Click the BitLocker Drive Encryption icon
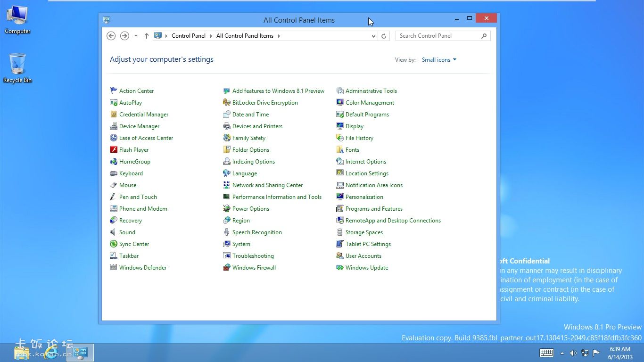Viewport: 644px width, 362px height. [x=226, y=102]
